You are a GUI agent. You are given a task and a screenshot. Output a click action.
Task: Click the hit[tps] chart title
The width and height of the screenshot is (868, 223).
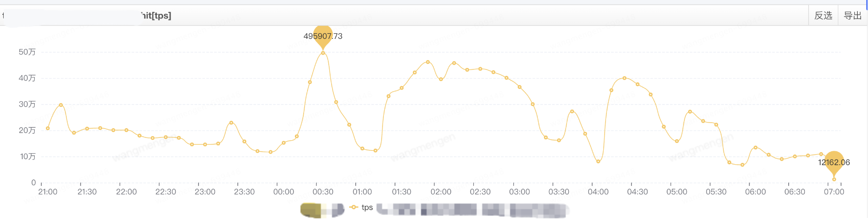point(156,16)
